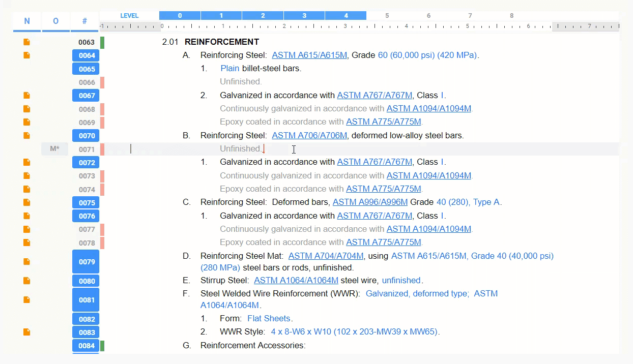This screenshot has width=633, height=364.
Task: Enable the paragraph 0073 number badge
Action: pos(87,176)
